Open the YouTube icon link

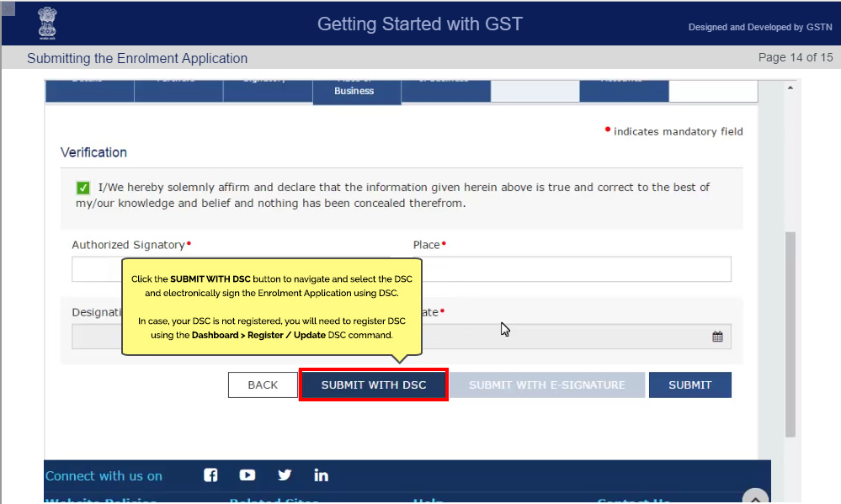pos(248,475)
